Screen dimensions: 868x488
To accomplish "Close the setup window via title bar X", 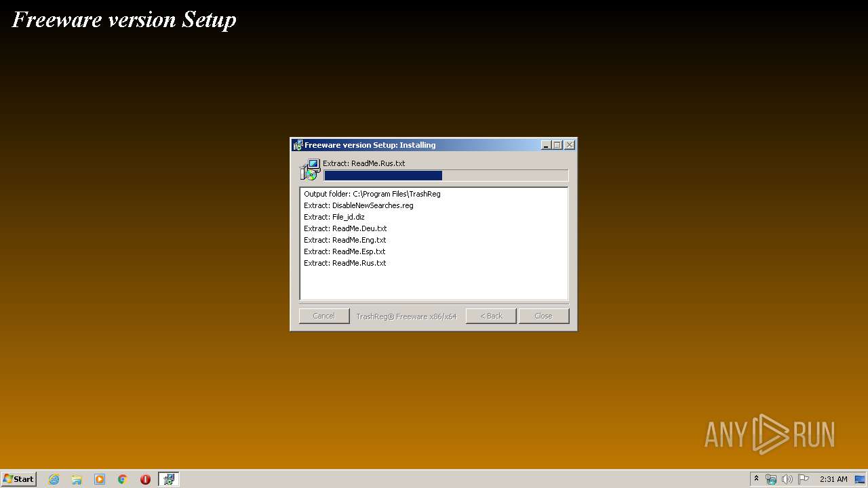I will tap(570, 145).
